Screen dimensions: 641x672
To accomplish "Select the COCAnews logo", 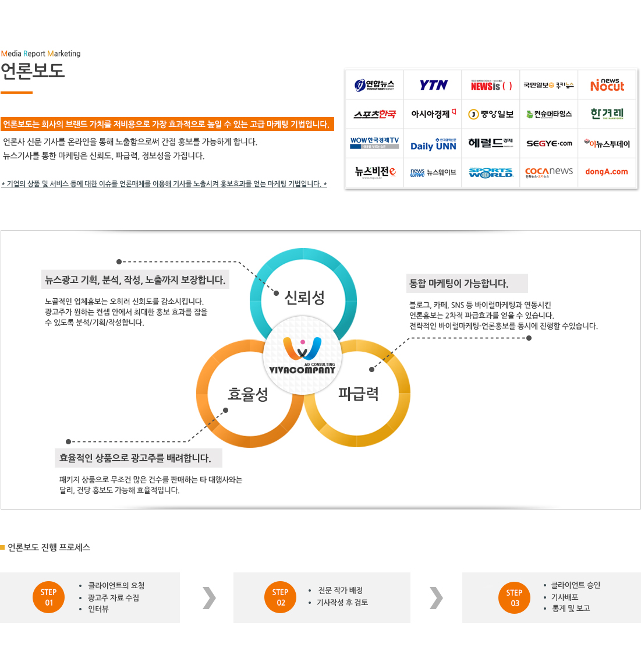I will tap(549, 172).
